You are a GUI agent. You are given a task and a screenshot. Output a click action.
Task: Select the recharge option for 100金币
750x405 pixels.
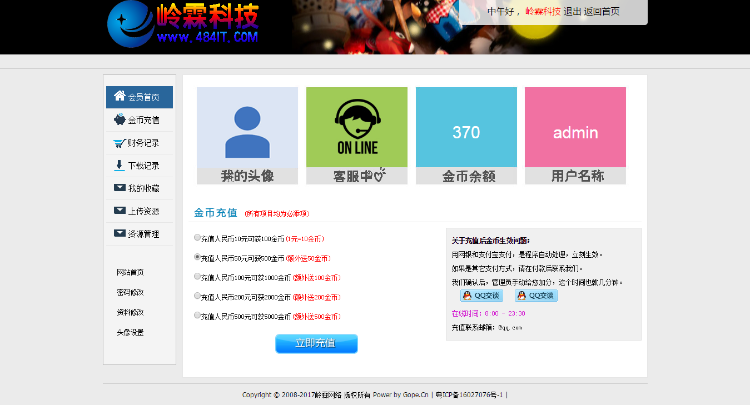197,238
